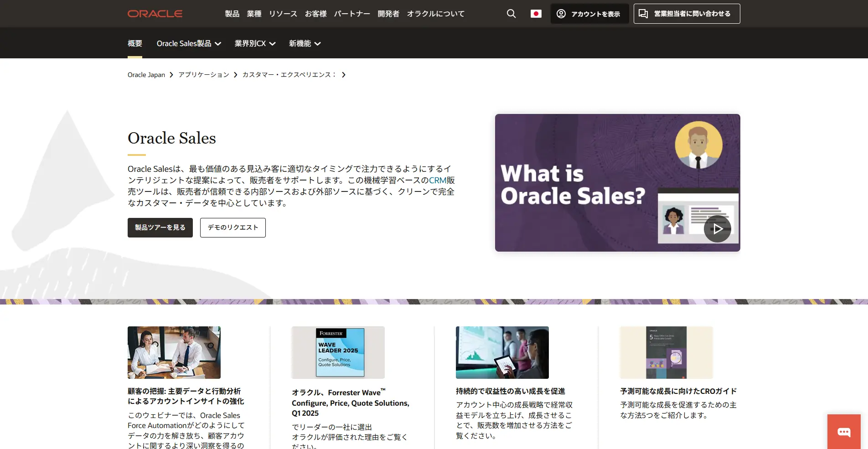This screenshot has height=449, width=868.
Task: Open the 製品 menu
Action: click(232, 14)
